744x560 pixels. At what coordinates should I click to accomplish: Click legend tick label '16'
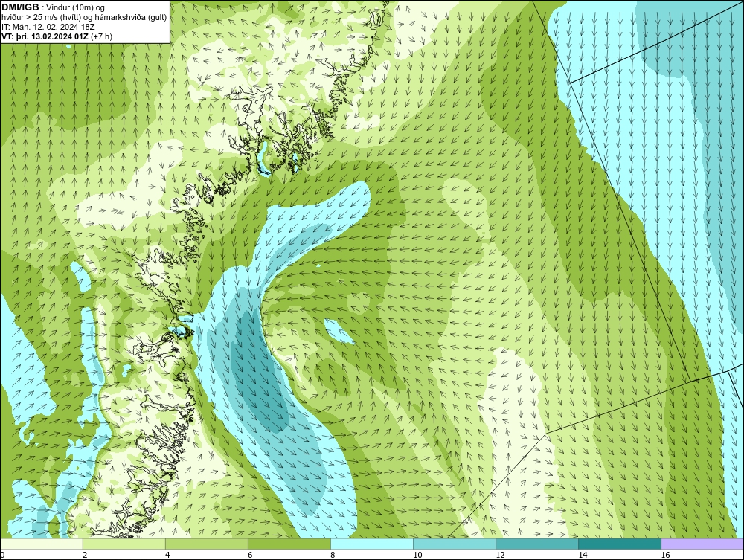[664, 555]
